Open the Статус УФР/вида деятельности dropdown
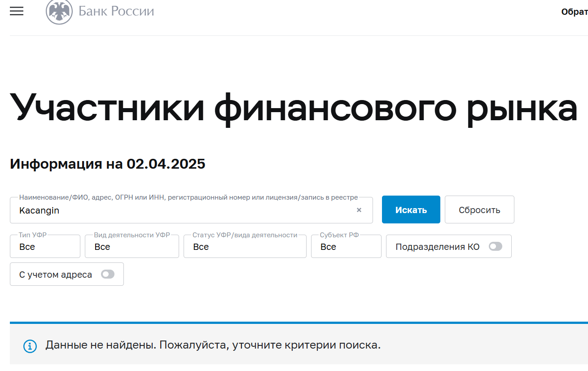The height and width of the screenshot is (371, 588). (x=245, y=246)
